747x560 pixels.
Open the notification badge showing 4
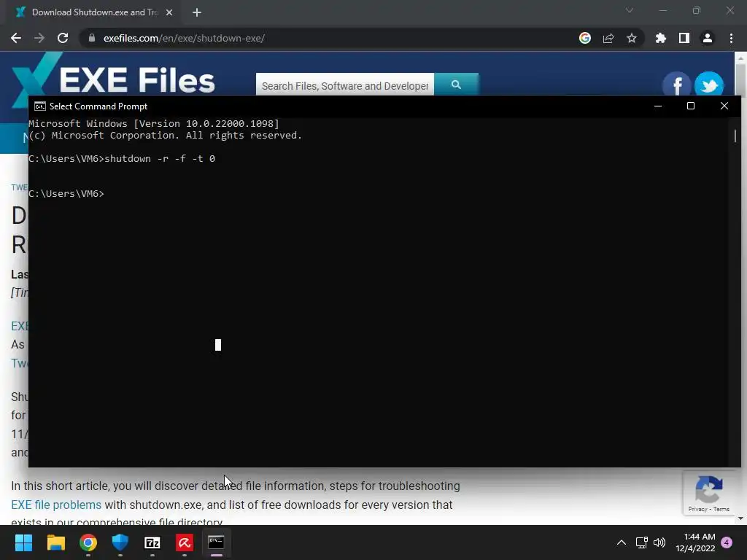pyautogui.click(x=727, y=542)
